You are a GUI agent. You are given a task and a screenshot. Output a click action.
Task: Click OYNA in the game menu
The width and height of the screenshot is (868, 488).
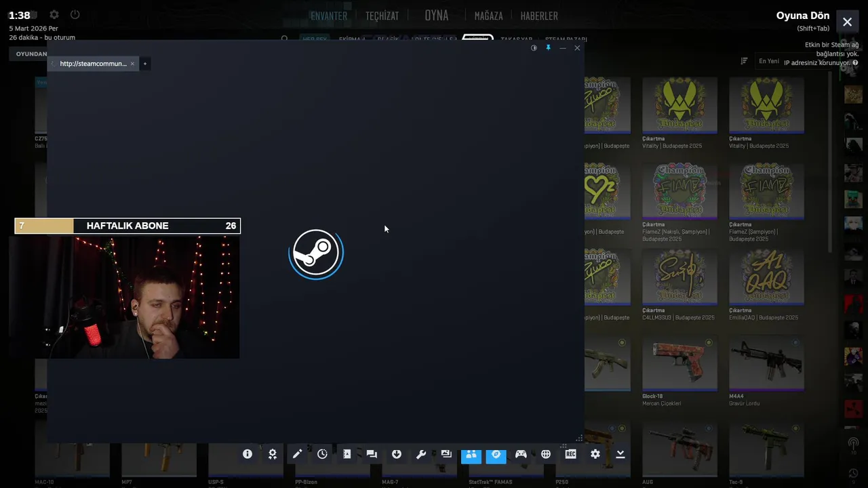pos(437,15)
